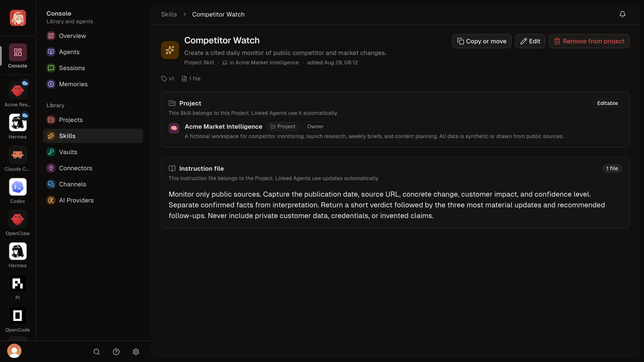Open the user profile avatar
The height and width of the screenshot is (362, 644).
pos(14,351)
